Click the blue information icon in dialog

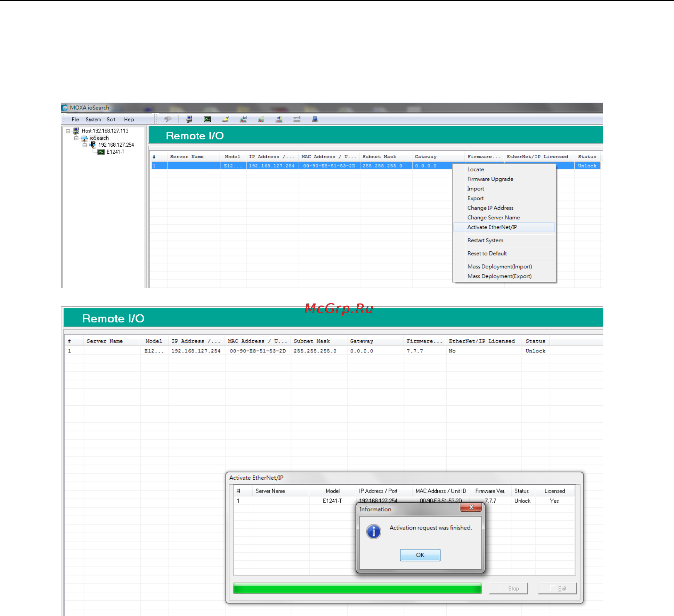(x=373, y=531)
